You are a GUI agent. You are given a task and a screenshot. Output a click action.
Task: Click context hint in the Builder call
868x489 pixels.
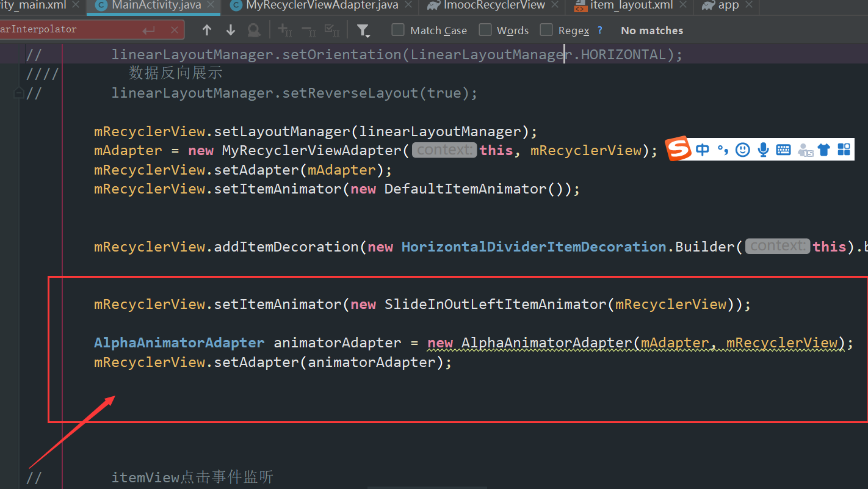click(778, 247)
